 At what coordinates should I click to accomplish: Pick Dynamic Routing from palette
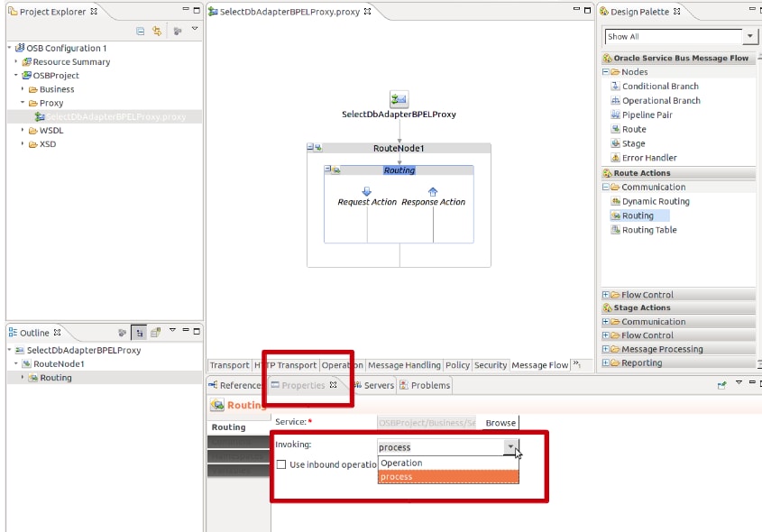656,201
